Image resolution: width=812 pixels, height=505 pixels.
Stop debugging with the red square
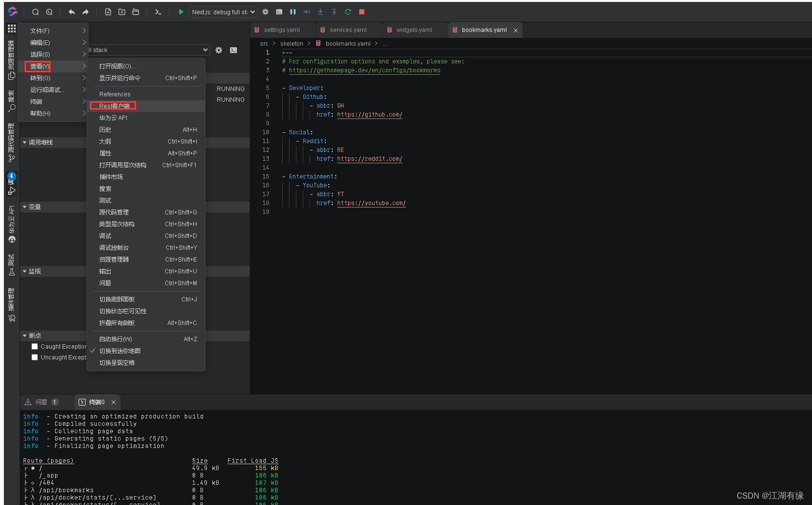362,12
